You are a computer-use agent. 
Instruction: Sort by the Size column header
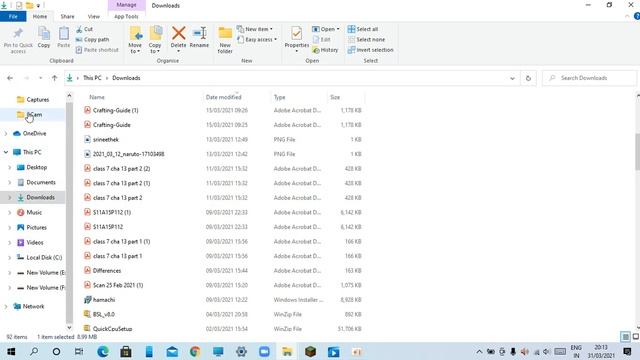pyautogui.click(x=335, y=97)
